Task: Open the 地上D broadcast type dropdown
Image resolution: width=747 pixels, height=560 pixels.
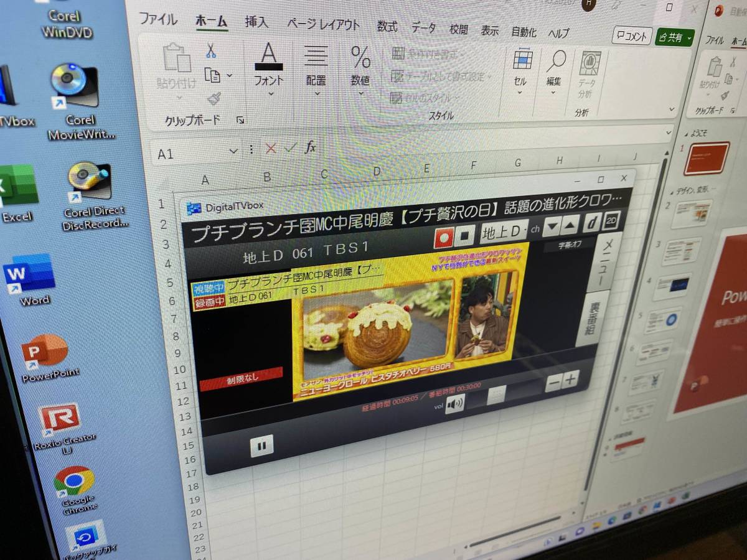Action: point(504,231)
